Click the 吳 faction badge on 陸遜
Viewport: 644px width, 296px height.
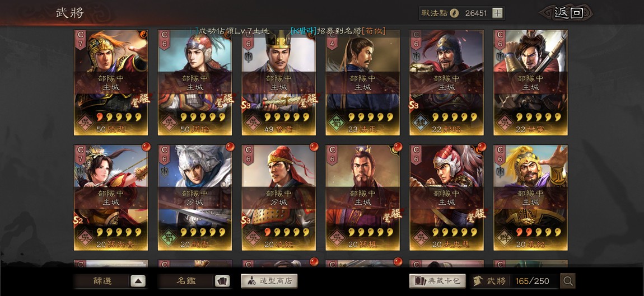85,123
